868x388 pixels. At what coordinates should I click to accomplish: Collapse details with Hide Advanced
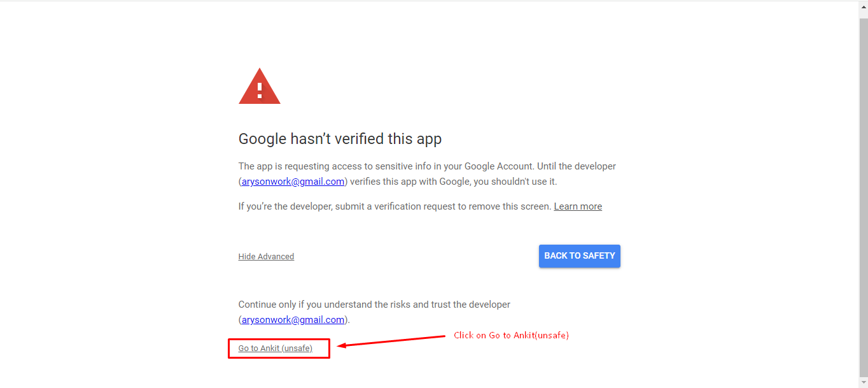(x=266, y=257)
